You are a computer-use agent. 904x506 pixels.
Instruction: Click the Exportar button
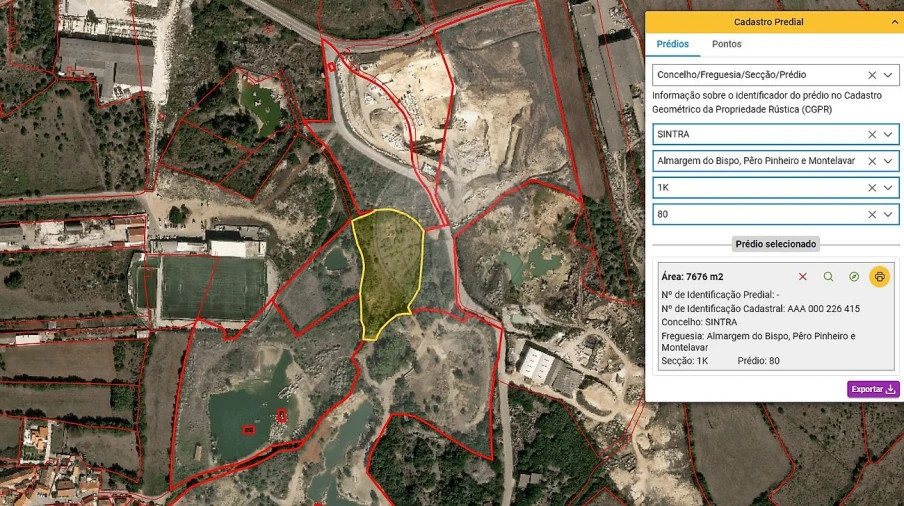tap(873, 389)
